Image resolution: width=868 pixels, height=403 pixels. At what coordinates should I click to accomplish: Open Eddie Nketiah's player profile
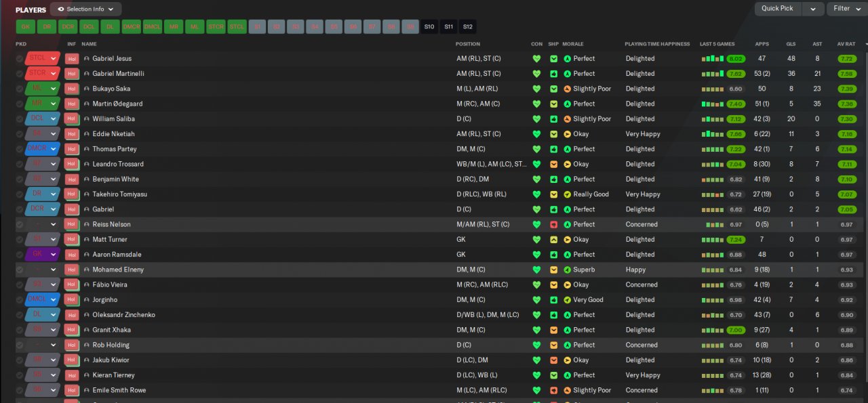[115, 134]
